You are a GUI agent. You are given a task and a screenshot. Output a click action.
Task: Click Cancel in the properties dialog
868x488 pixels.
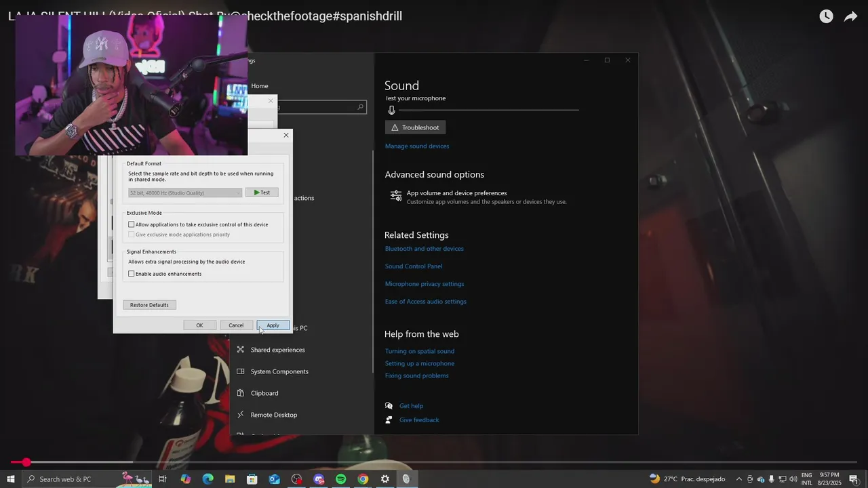click(x=236, y=325)
